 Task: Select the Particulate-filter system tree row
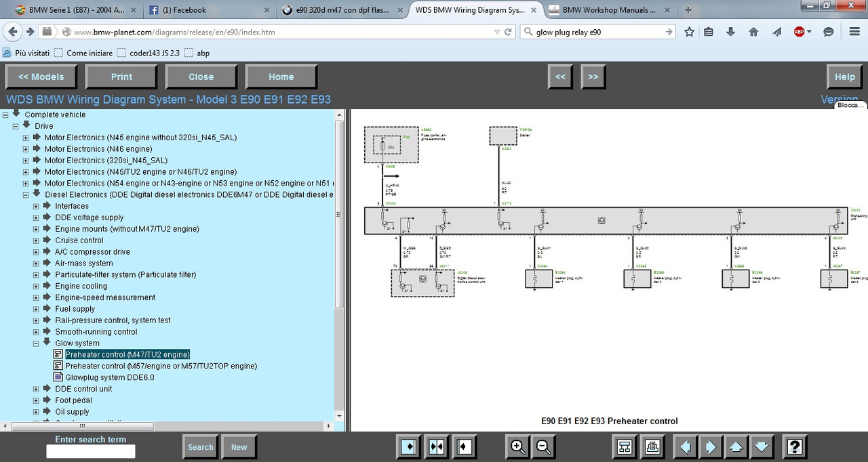tap(125, 274)
